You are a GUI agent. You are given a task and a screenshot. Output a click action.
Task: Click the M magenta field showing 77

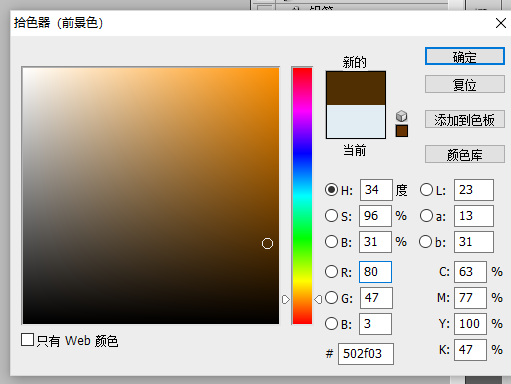pos(470,298)
